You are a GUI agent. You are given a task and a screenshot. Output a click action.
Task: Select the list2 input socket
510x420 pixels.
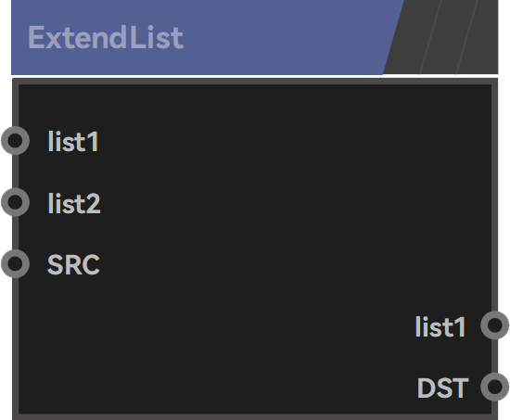click(x=15, y=202)
